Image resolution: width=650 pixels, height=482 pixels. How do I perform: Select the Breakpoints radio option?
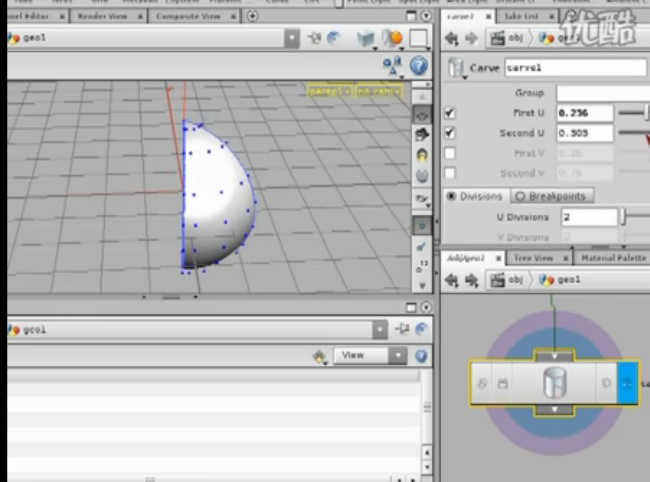(552, 196)
